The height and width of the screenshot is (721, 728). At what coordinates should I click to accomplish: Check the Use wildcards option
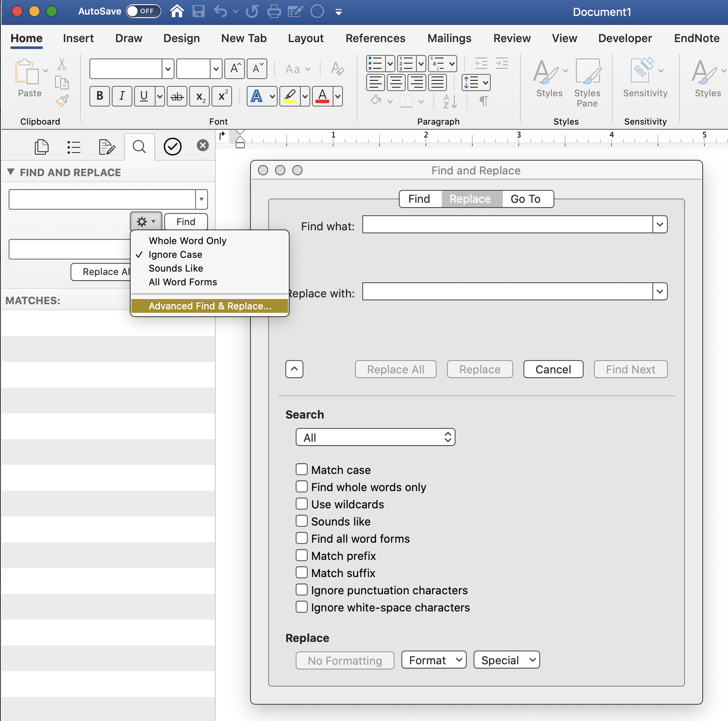[x=302, y=504]
